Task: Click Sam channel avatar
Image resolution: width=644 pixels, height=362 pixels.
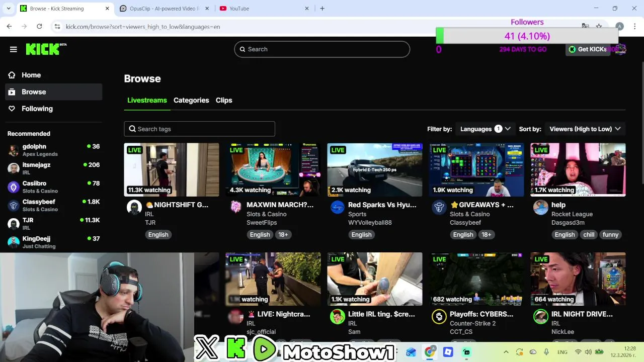Action: click(338, 317)
